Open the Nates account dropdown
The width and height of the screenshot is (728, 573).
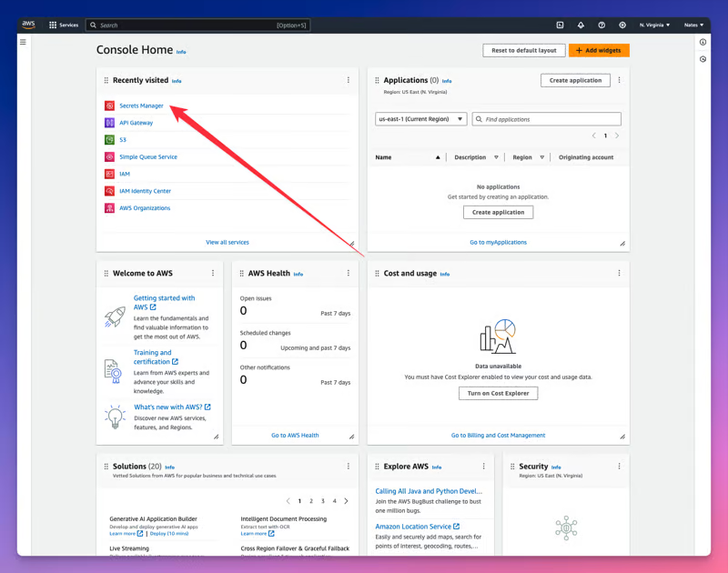(x=693, y=25)
